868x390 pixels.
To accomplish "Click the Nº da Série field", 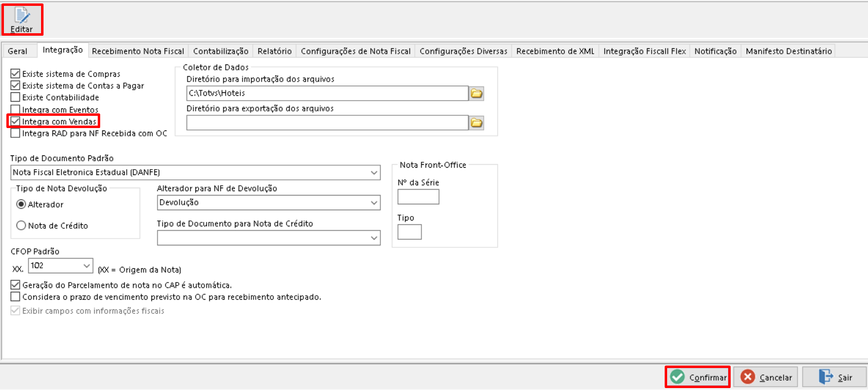I will point(418,196).
